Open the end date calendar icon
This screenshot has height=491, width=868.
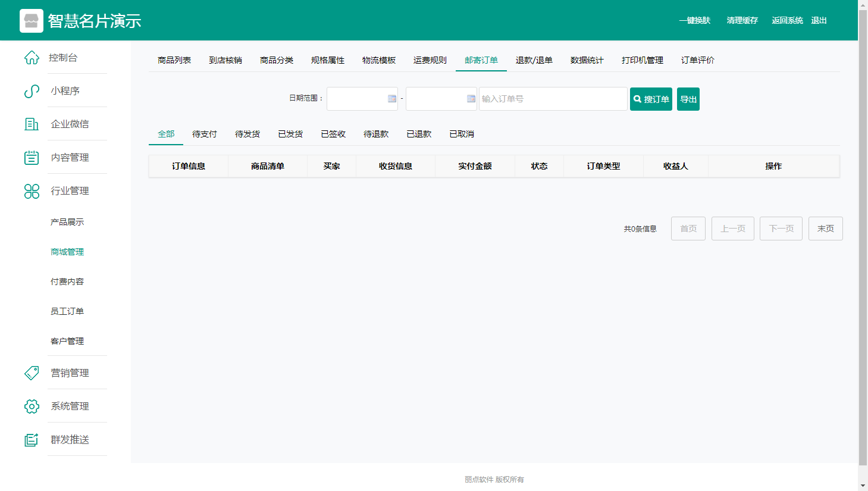(471, 99)
